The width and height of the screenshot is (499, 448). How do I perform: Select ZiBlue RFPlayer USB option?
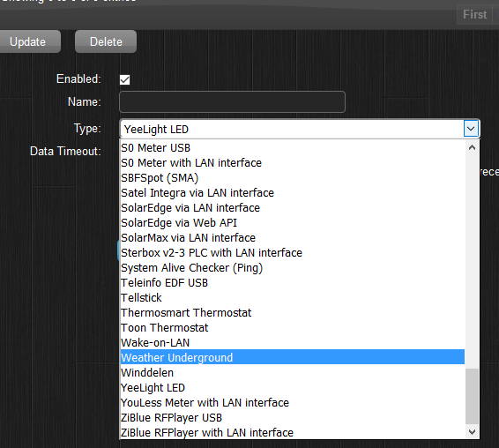[292, 417]
